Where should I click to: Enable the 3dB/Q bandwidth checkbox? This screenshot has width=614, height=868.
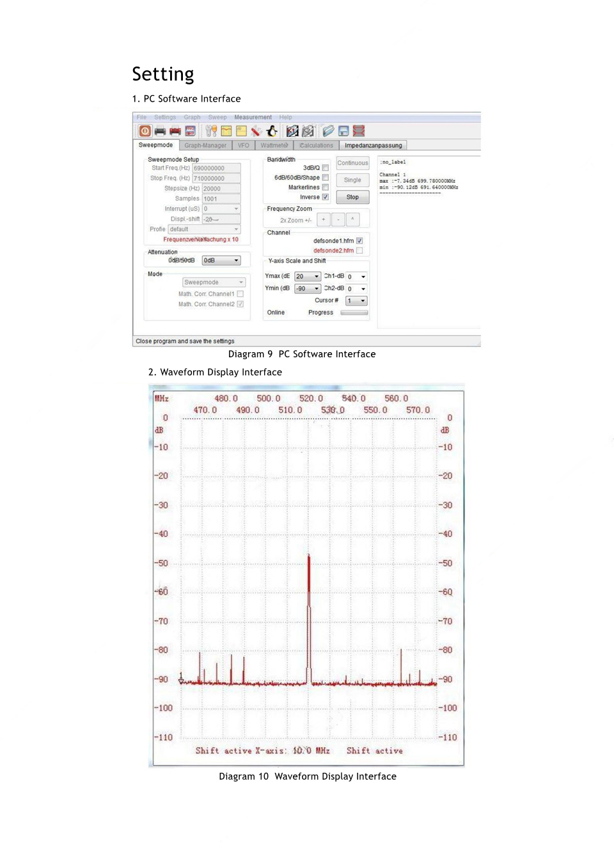[x=326, y=168]
